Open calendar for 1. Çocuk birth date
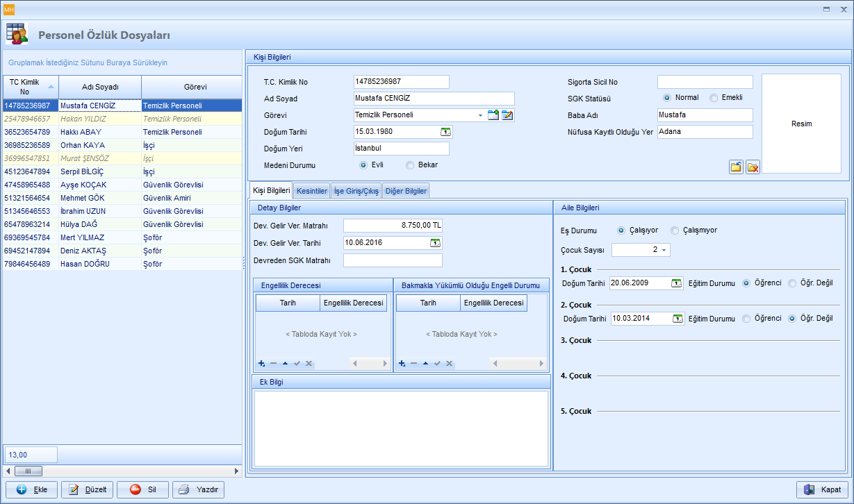 coord(676,283)
